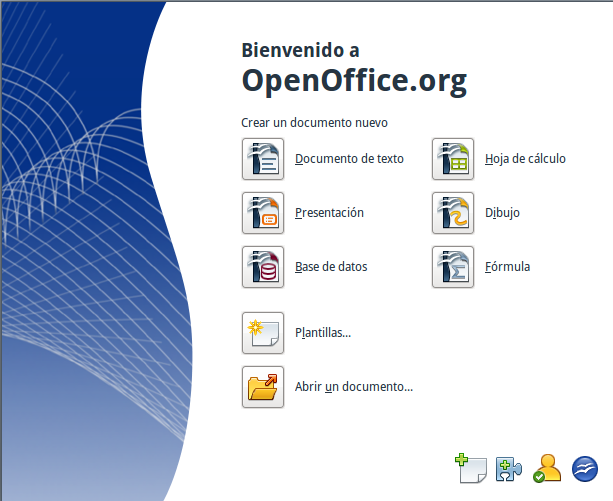The image size is (613, 501).
Task: Click the Documento de texto label
Action: tap(349, 159)
